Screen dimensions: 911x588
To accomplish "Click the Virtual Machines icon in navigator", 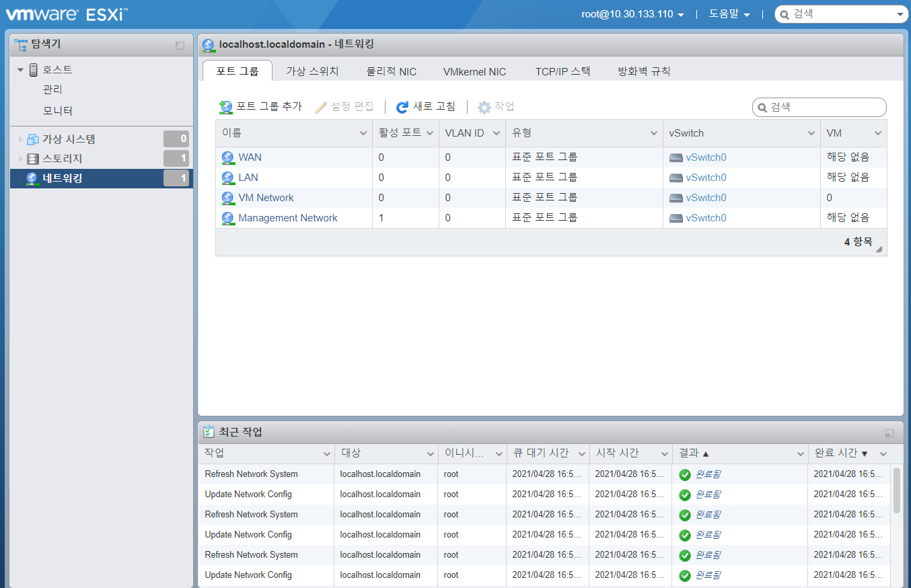I will coord(33,139).
